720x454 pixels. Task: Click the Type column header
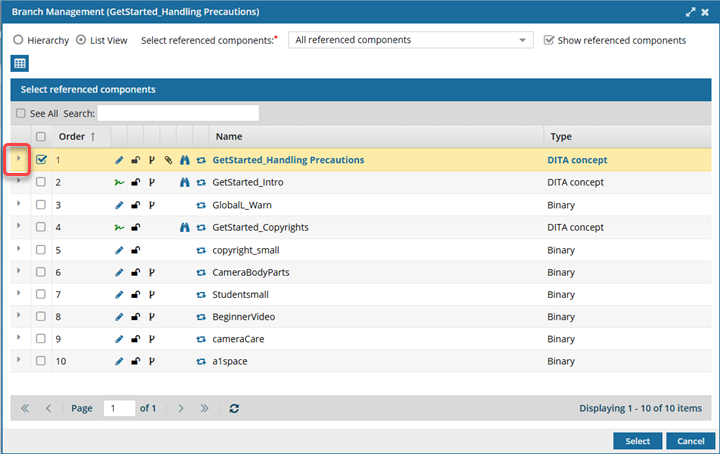click(x=561, y=137)
